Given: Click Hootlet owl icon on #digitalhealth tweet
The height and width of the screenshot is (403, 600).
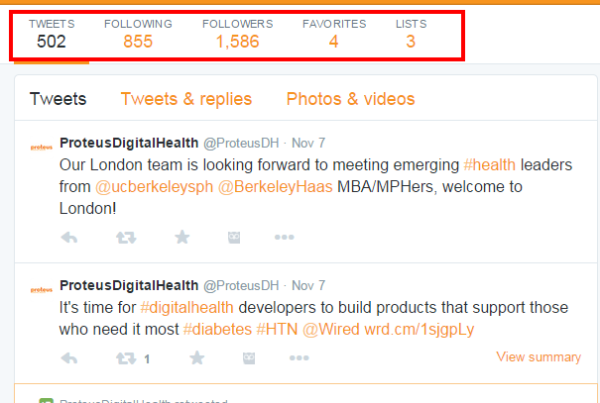Looking at the screenshot, I should point(249,358).
